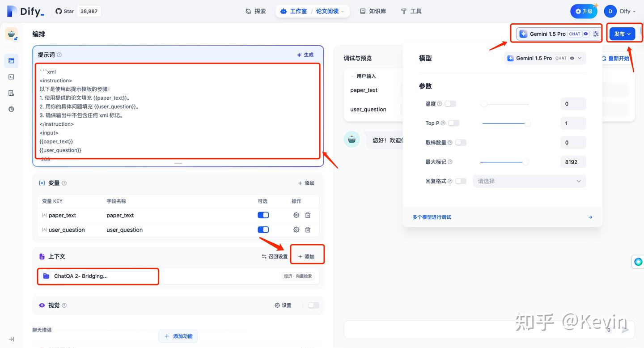Click the help icon next to 回复格式
This screenshot has width=644, height=348.
[x=450, y=181]
